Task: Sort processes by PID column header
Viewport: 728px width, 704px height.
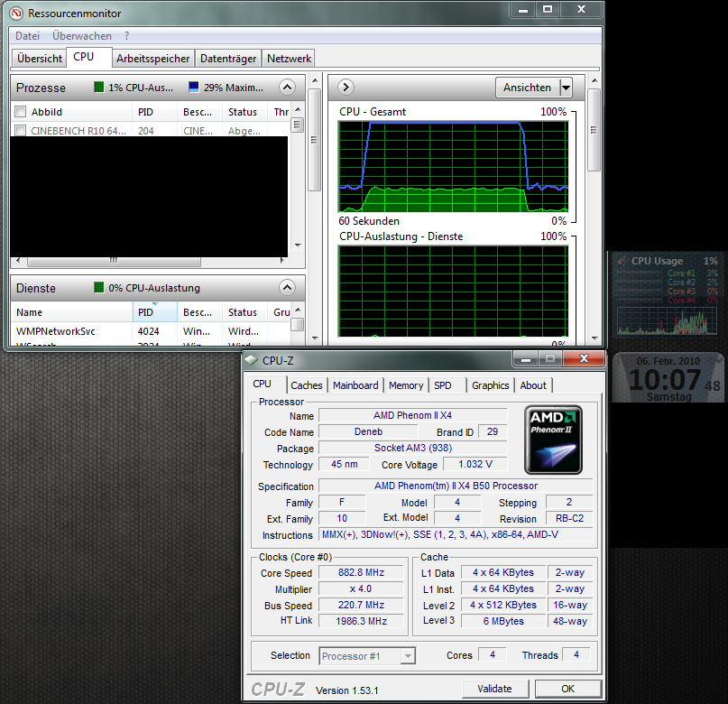Action: 154,112
